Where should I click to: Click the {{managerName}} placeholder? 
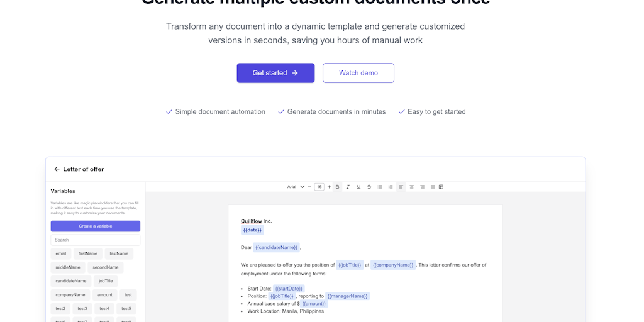(347, 296)
